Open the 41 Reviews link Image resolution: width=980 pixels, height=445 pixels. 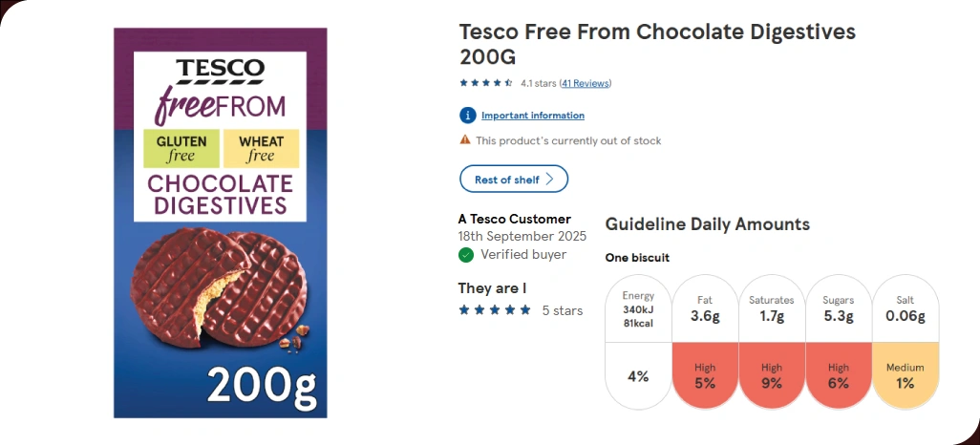pos(585,83)
